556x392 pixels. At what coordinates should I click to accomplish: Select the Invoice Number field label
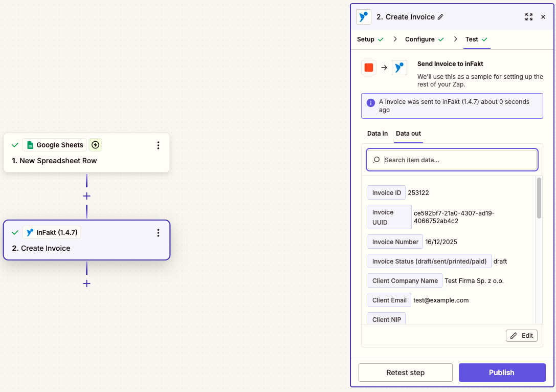pyautogui.click(x=395, y=242)
